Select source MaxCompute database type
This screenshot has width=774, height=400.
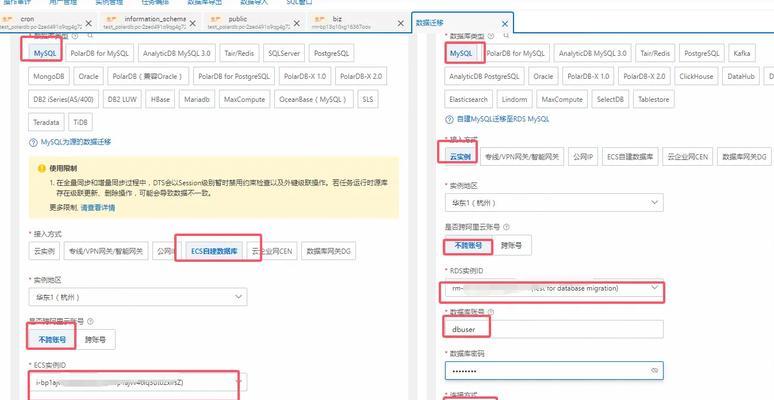coord(244,99)
